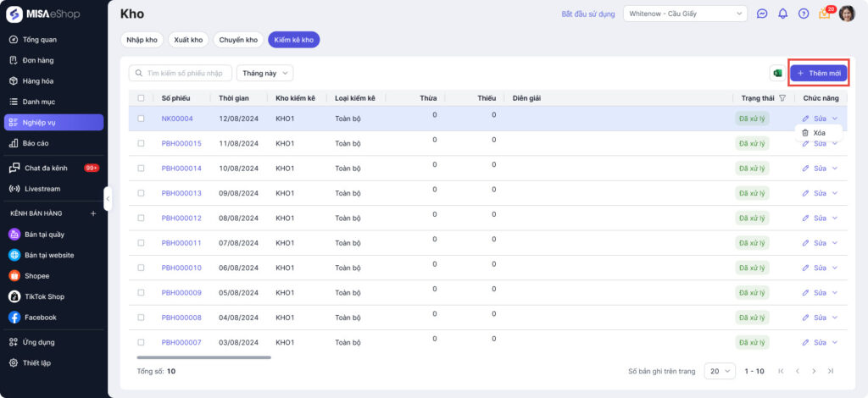Open the Tháng này period dropdown

coord(264,74)
